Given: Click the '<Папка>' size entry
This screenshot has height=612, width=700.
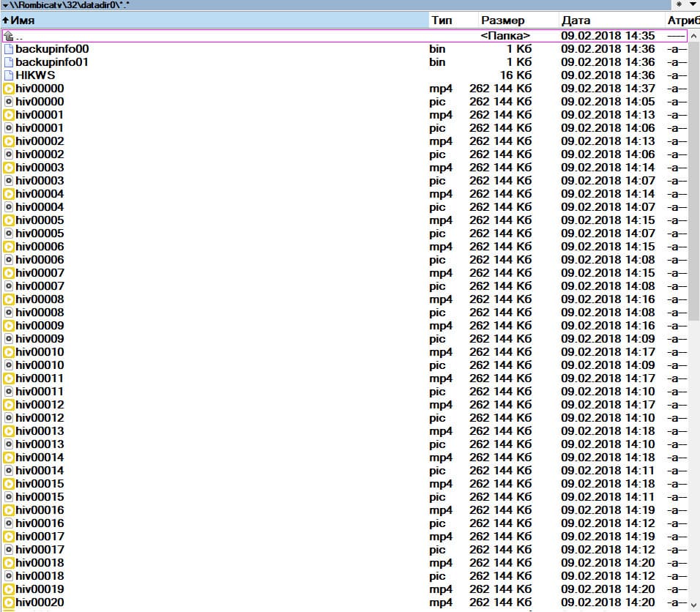Looking at the screenshot, I should click(505, 35).
